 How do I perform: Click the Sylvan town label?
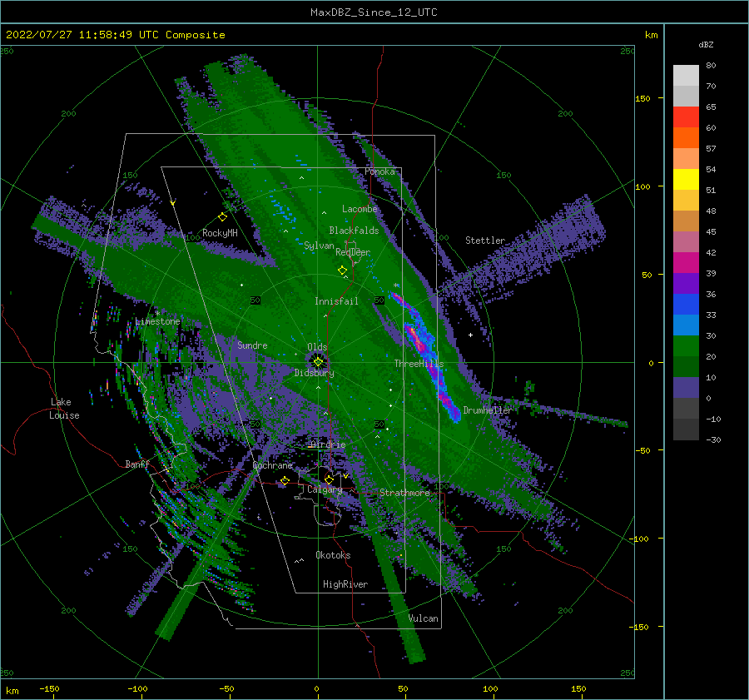[319, 246]
